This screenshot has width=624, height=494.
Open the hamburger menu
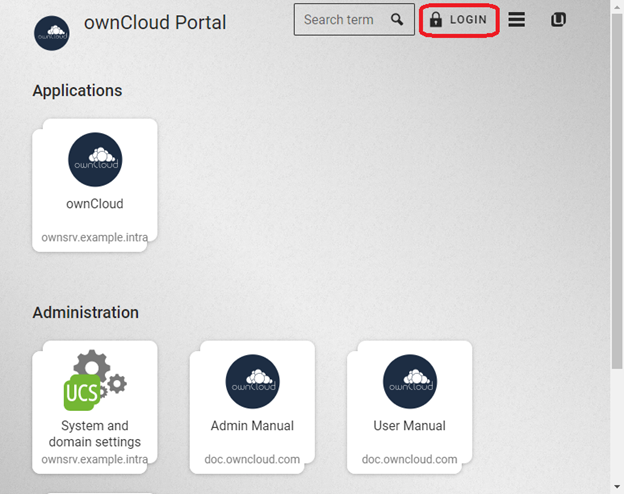(x=517, y=19)
